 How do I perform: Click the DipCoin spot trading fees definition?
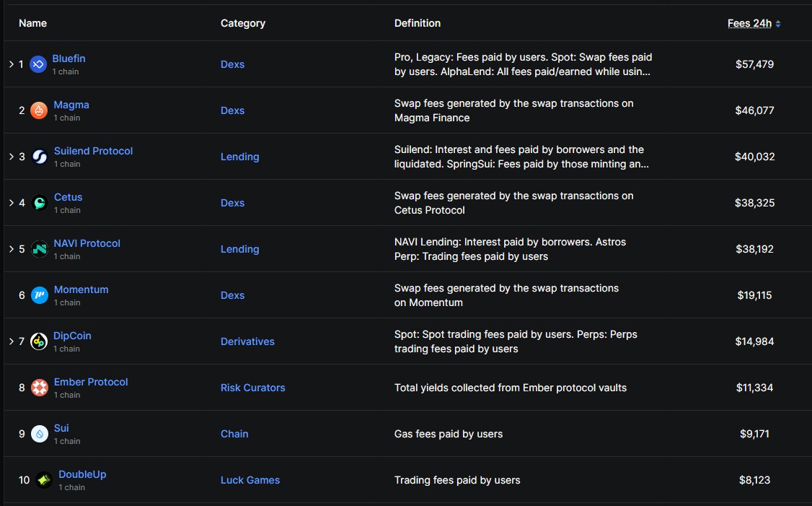point(516,341)
